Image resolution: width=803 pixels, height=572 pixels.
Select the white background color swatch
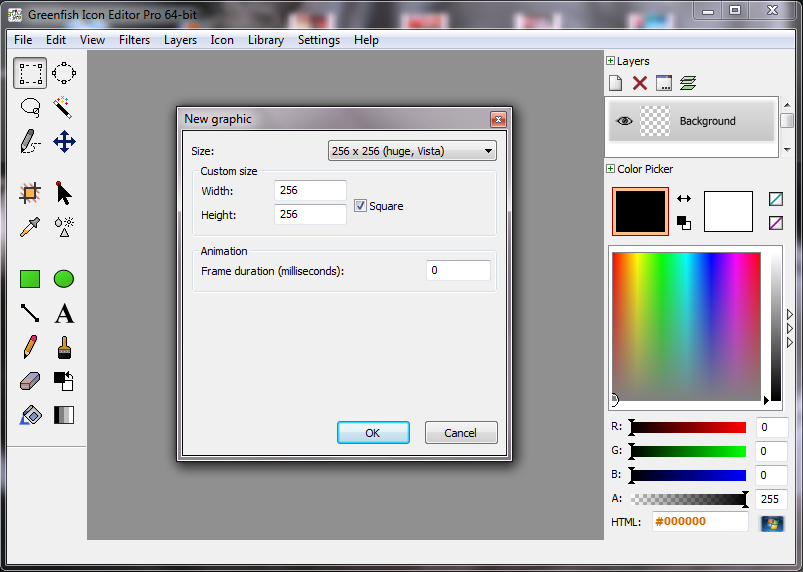728,211
